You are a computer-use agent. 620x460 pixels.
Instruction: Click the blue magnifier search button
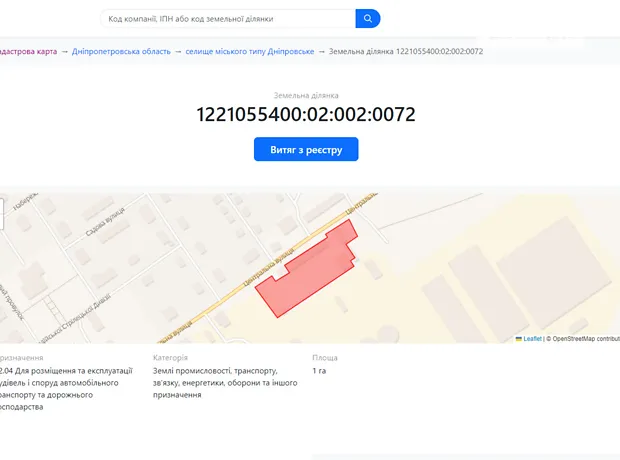pyautogui.click(x=368, y=19)
